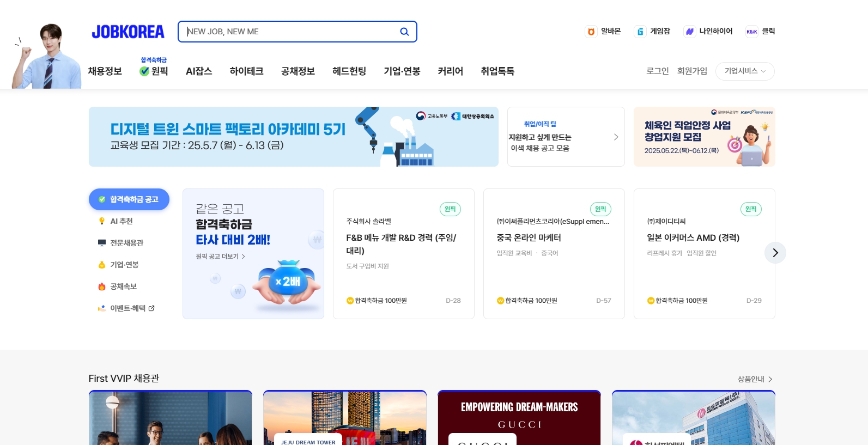868x445 pixels.
Task: Open 중국 온라인 마케터 job posting
Action: 529,237
